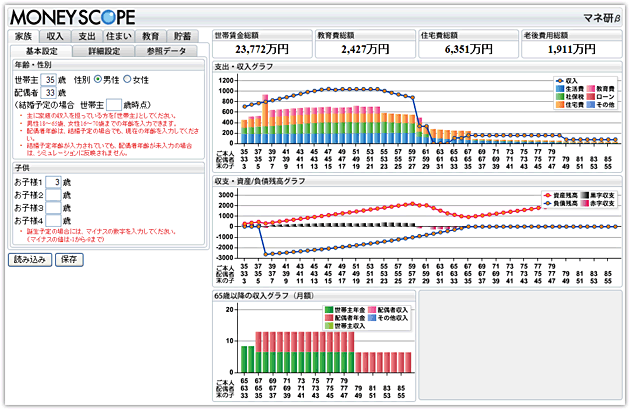
Task: Open the 家族 tab
Action: tap(23, 37)
